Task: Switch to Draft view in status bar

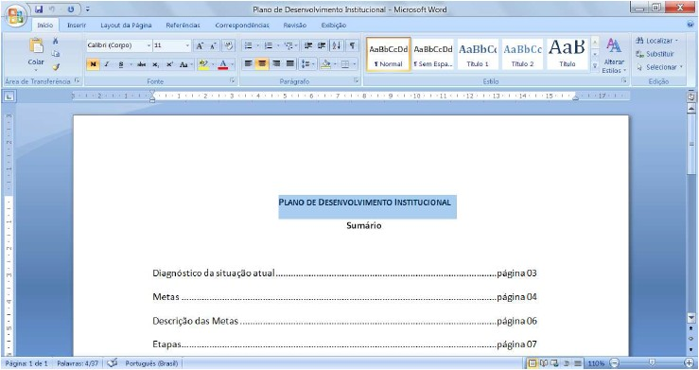Action: 578,363
